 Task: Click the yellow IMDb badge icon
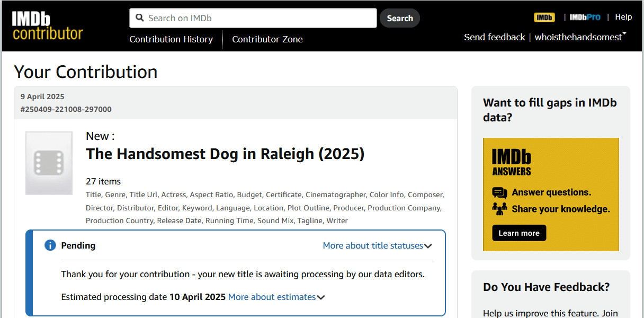coord(544,17)
